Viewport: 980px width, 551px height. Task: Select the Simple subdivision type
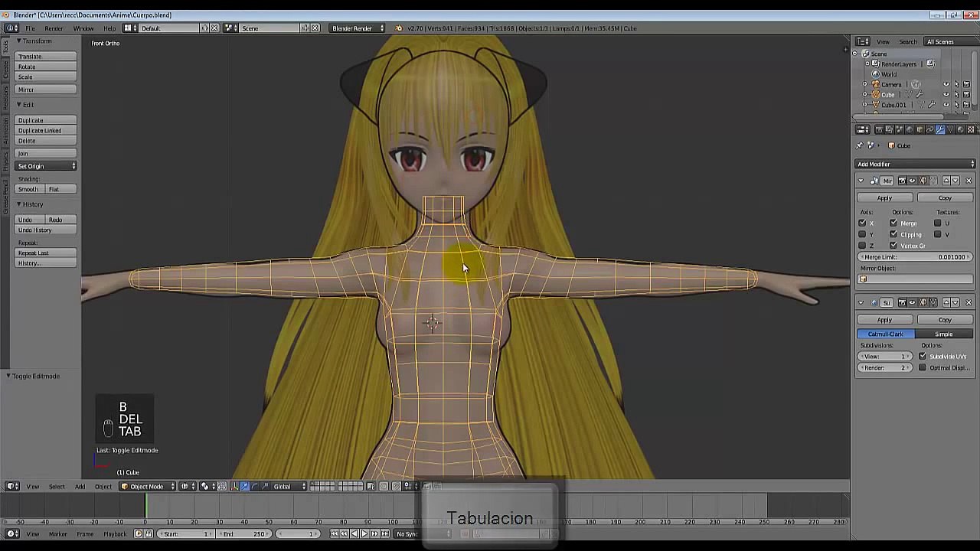(944, 334)
